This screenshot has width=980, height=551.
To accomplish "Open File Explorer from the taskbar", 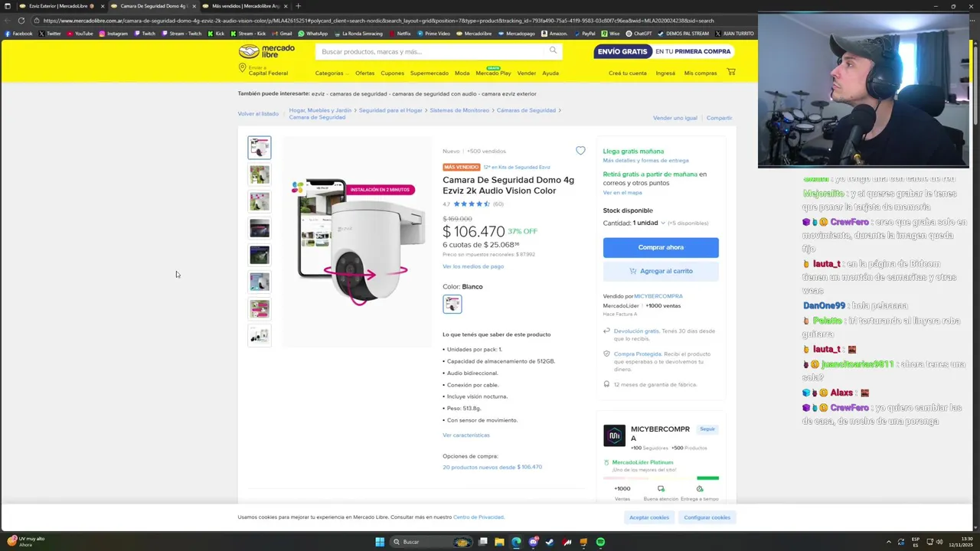I will tap(499, 542).
